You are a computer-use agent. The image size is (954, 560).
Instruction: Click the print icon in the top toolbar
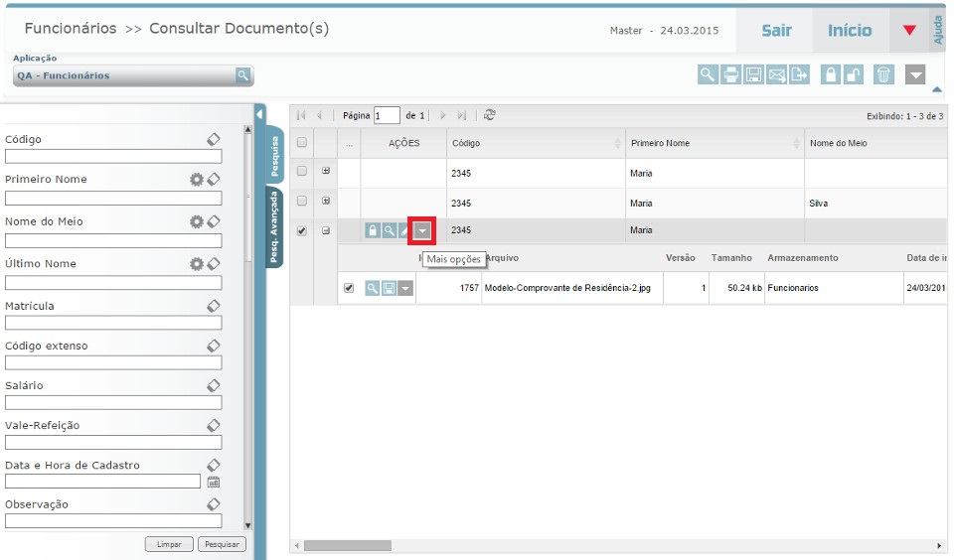tap(730, 74)
